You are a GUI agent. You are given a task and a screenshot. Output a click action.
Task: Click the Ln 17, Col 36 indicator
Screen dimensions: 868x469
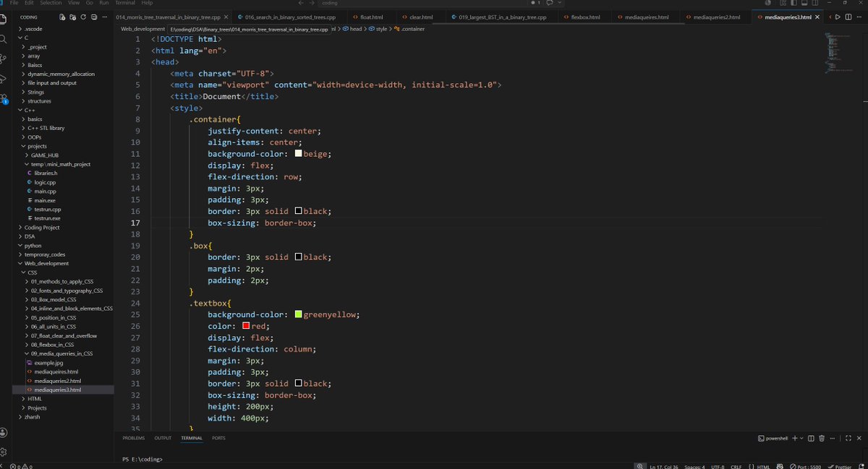tap(665, 466)
